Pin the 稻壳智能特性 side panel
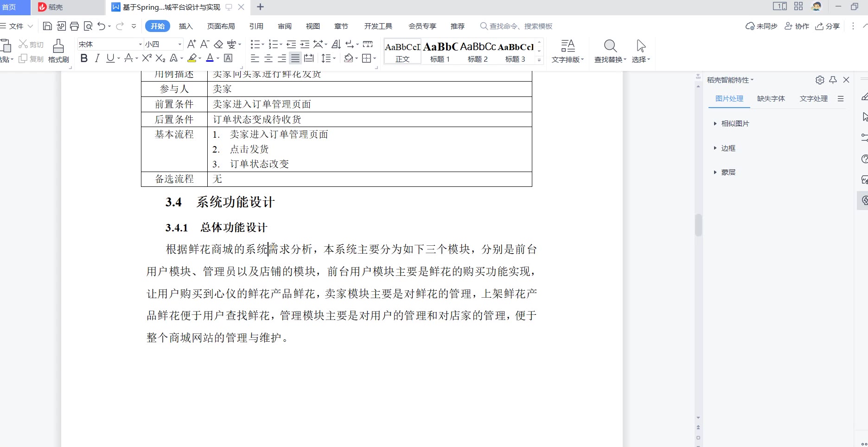The height and width of the screenshot is (447, 868). coord(833,80)
